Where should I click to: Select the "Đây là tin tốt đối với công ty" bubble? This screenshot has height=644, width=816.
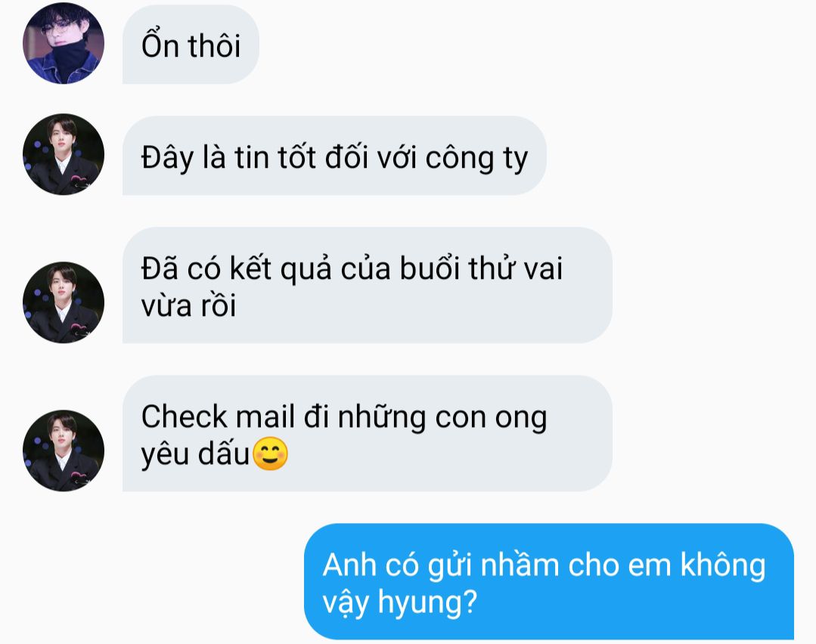click(334, 156)
